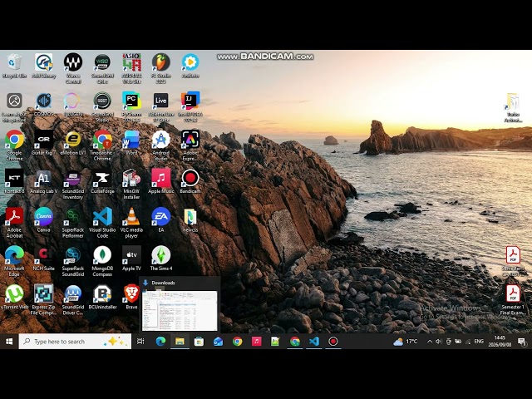Open the SoundGrid Driver shortcut

73,299
